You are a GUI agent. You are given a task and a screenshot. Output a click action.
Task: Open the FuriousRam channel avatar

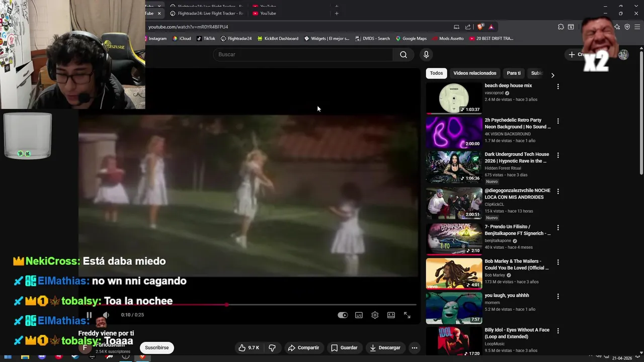point(85,347)
